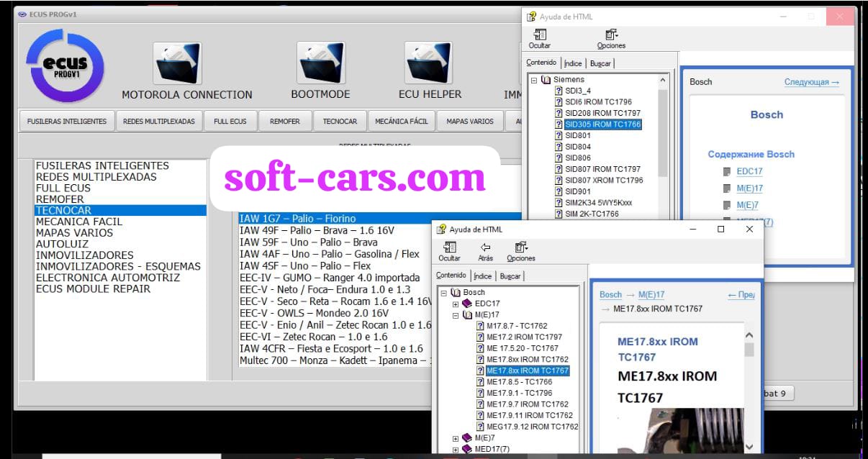Screen dimensions: 868x459
Task: Select the MAPAS VARIOS toolbar button
Action: pos(470,122)
